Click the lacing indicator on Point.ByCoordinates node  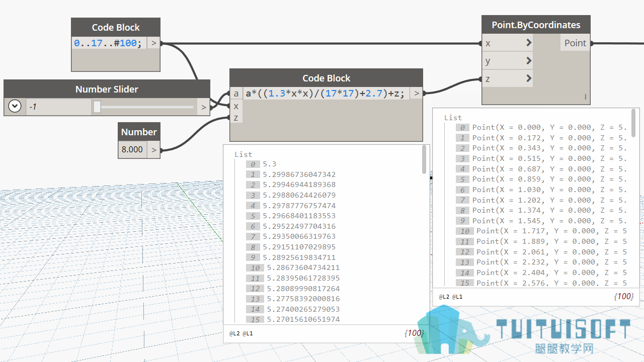click(x=585, y=97)
